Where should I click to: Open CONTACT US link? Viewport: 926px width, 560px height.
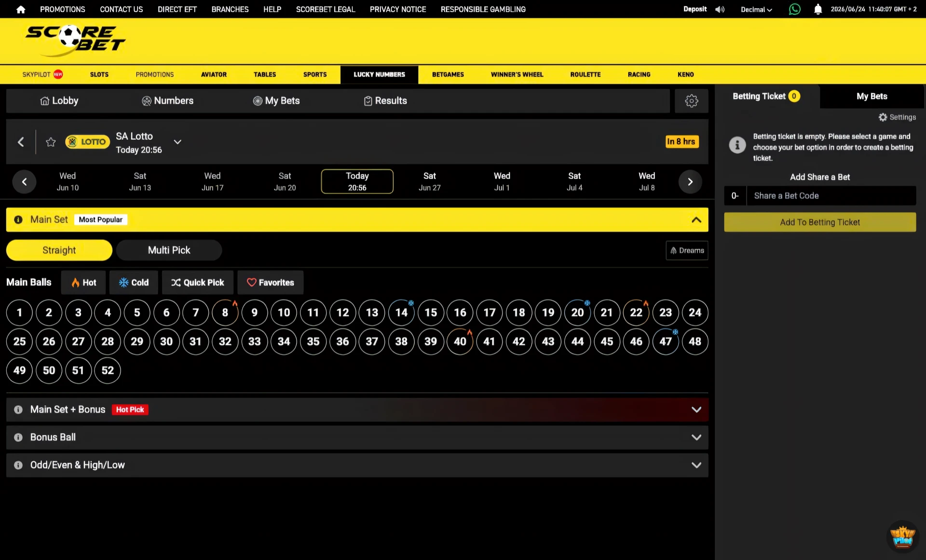tap(121, 9)
